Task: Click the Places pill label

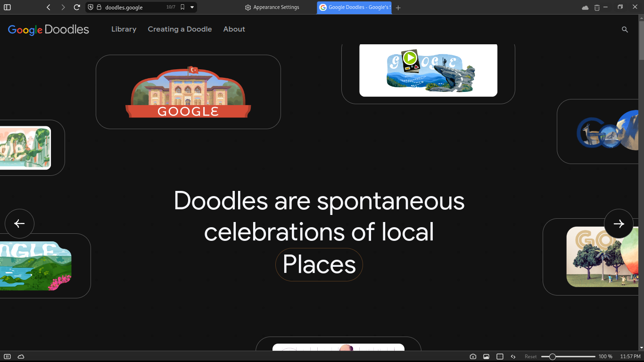Action: point(319,264)
